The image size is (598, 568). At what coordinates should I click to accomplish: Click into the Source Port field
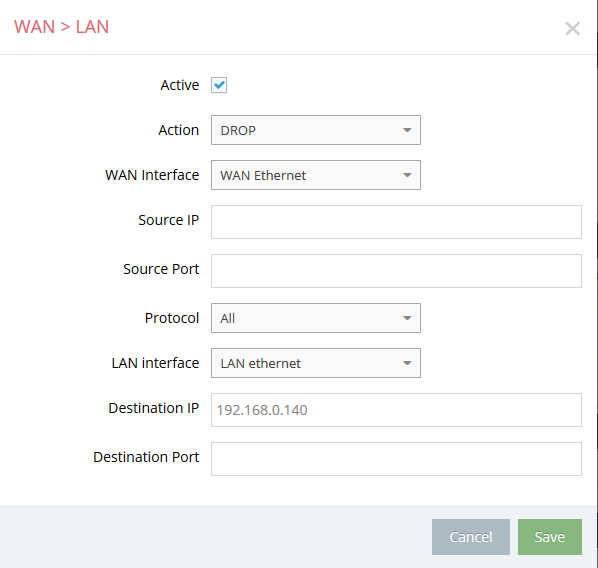[396, 271]
